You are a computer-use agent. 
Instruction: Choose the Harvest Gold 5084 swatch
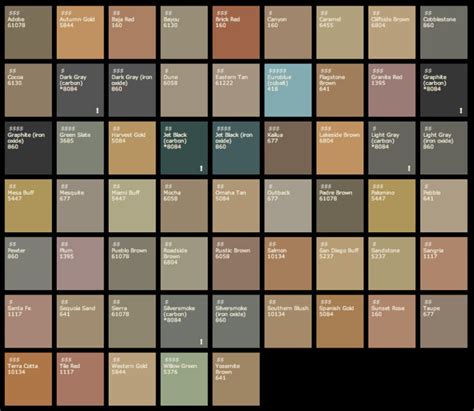click(132, 148)
